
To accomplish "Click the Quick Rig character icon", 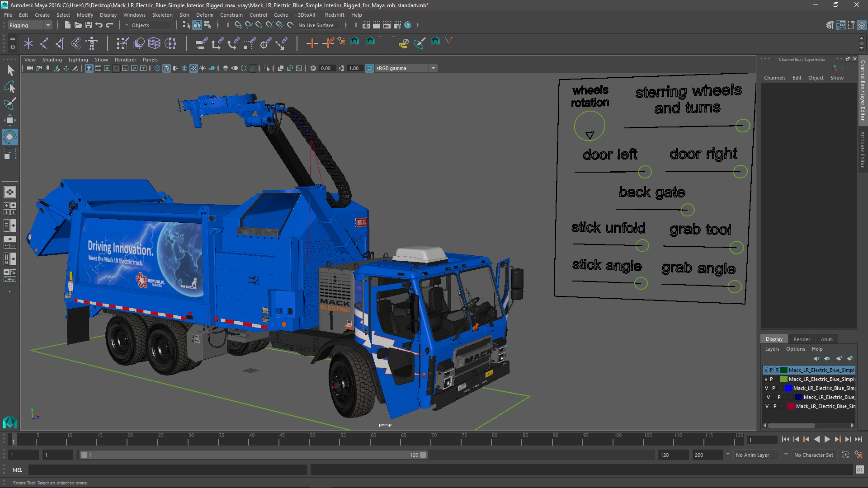I will point(92,43).
